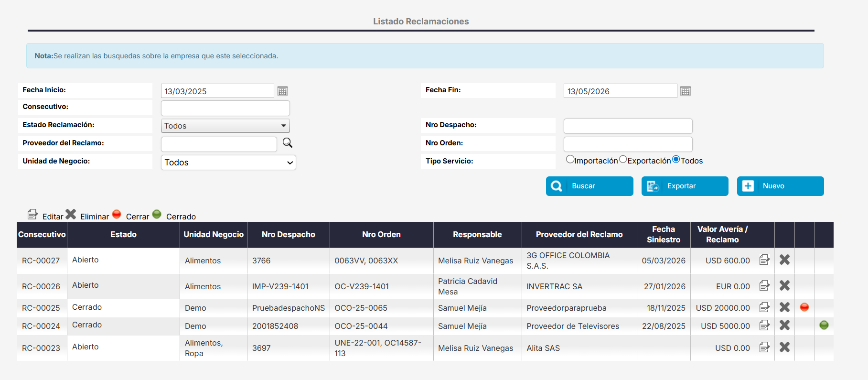Viewport: 868px width, 380px height.
Task: Click the Buscar button
Action: [589, 186]
